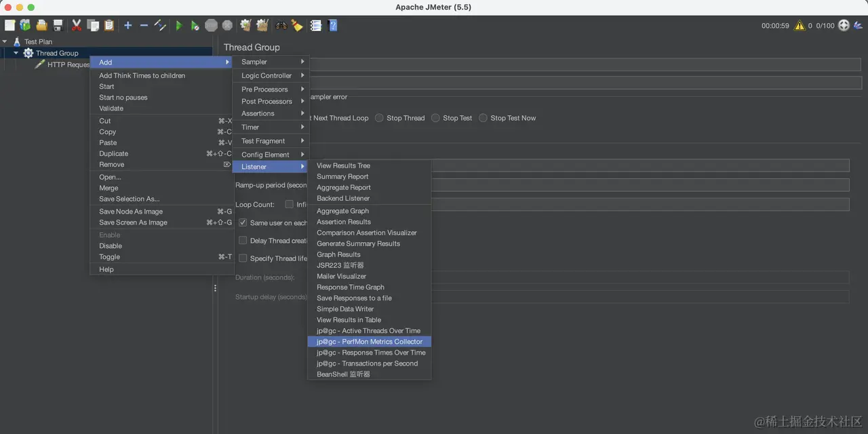Image resolution: width=868 pixels, height=434 pixels.
Task: Open the Function Helper dialog icon
Action: pyautogui.click(x=315, y=25)
